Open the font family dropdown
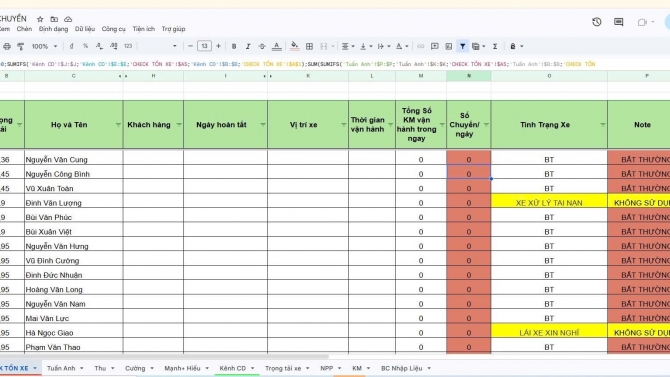Screen dimensions: 670x377 pyautogui.click(x=174, y=46)
